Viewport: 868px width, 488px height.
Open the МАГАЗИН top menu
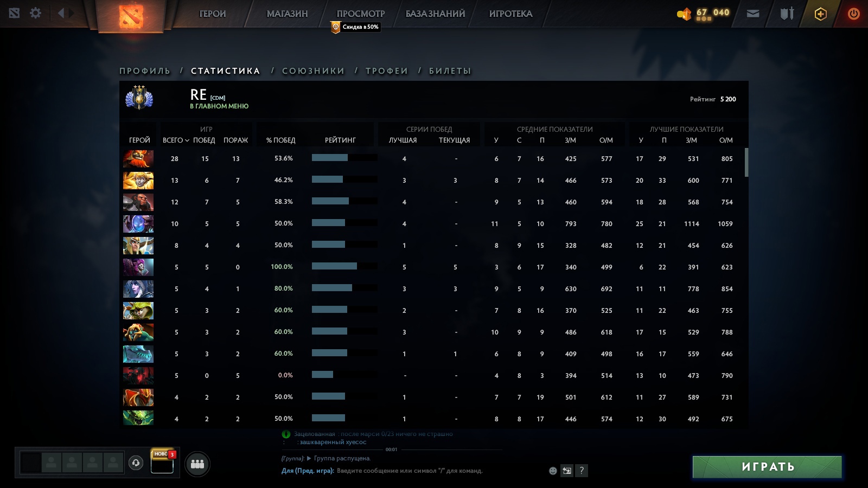coord(287,14)
